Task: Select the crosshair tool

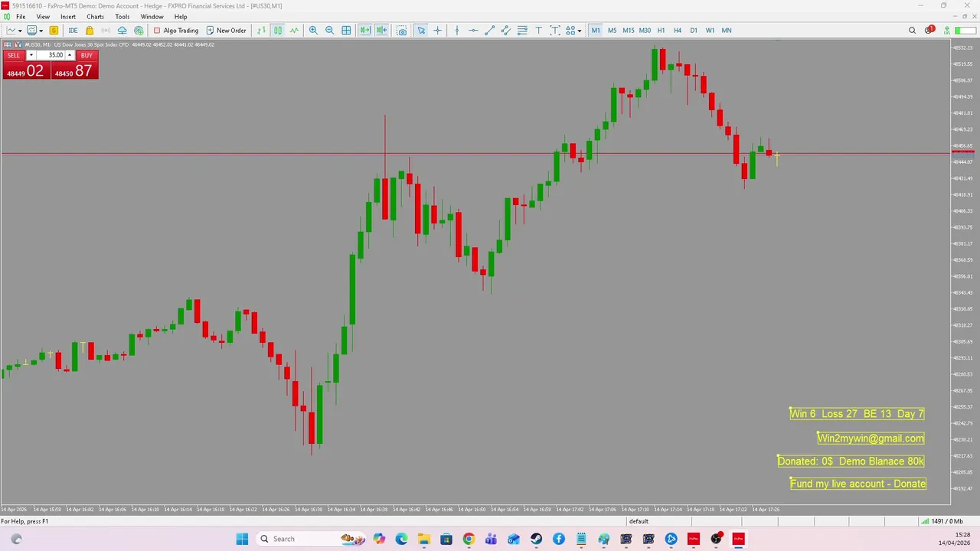Action: 438,31
